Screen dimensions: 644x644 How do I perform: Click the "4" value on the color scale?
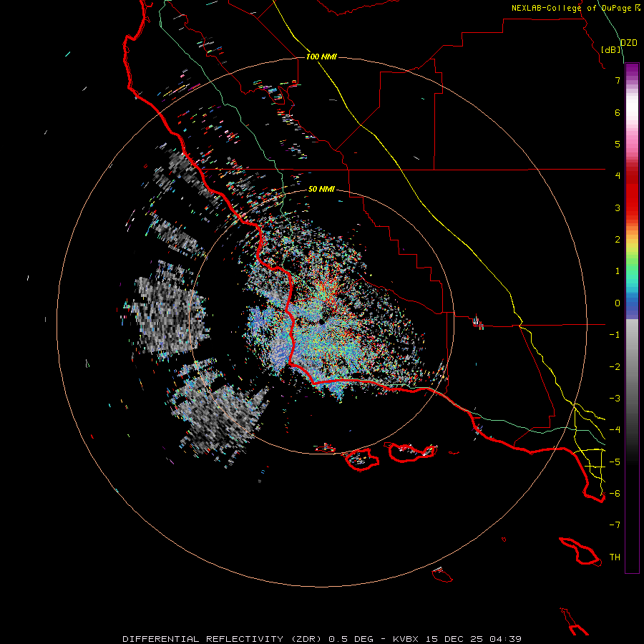click(618, 176)
